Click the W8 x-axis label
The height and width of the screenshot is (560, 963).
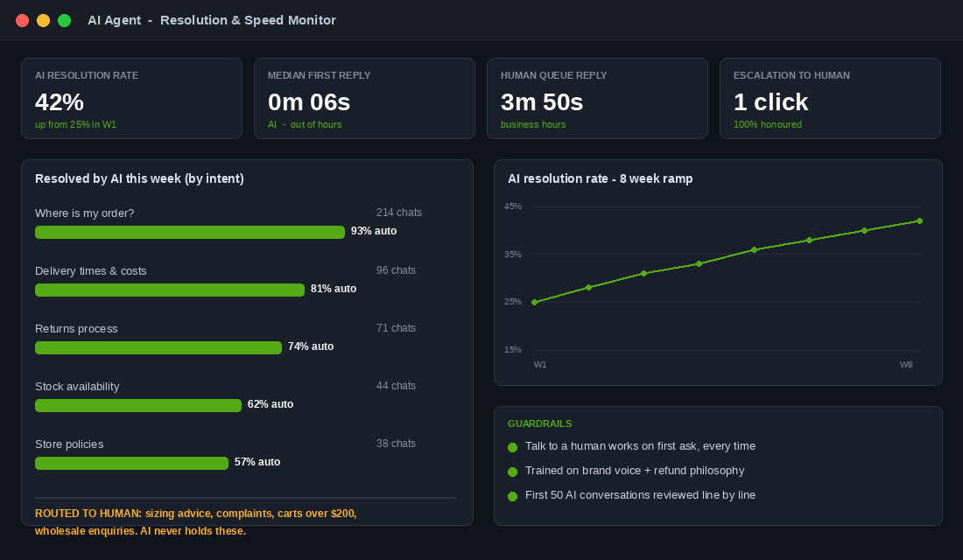point(906,365)
